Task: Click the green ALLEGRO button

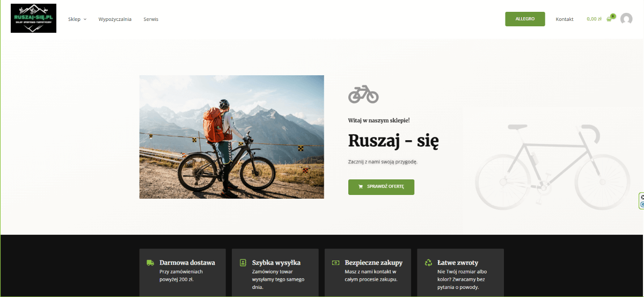Action: pos(525,19)
